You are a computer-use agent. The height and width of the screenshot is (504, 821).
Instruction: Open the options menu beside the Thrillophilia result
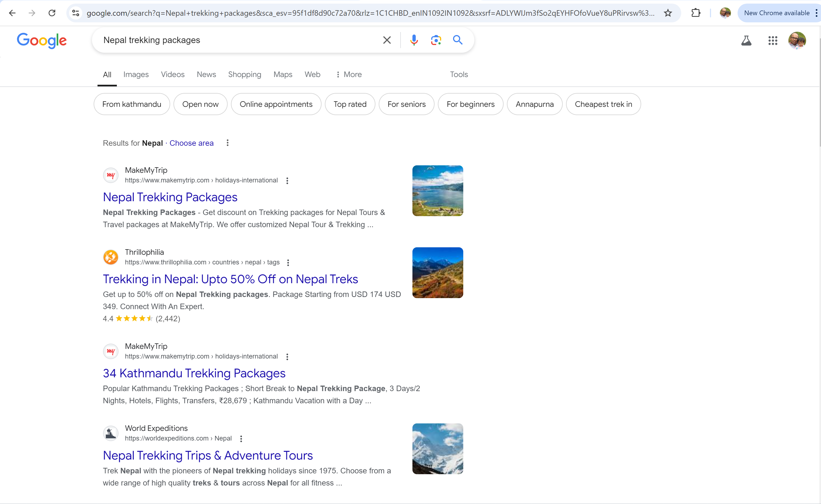[x=288, y=263]
